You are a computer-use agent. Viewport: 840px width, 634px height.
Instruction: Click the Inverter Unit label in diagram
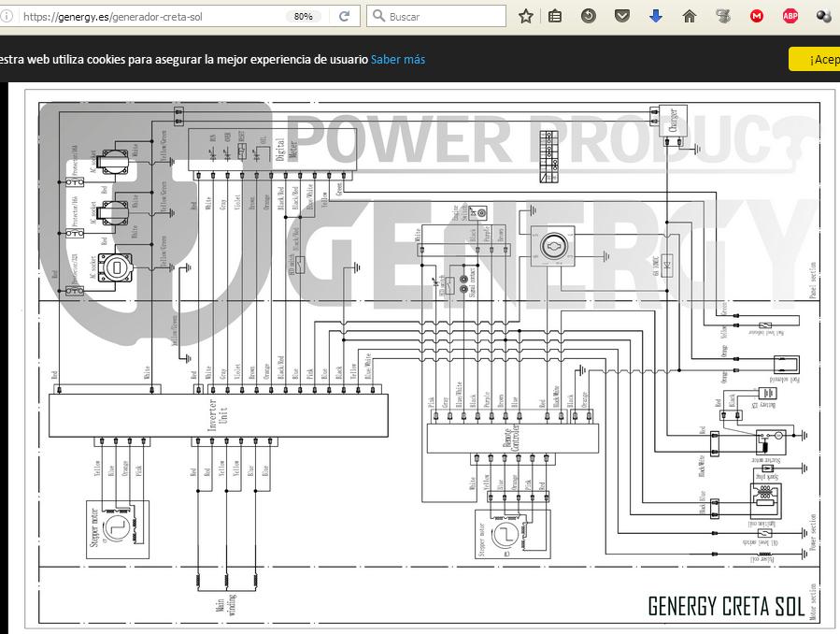[218, 416]
